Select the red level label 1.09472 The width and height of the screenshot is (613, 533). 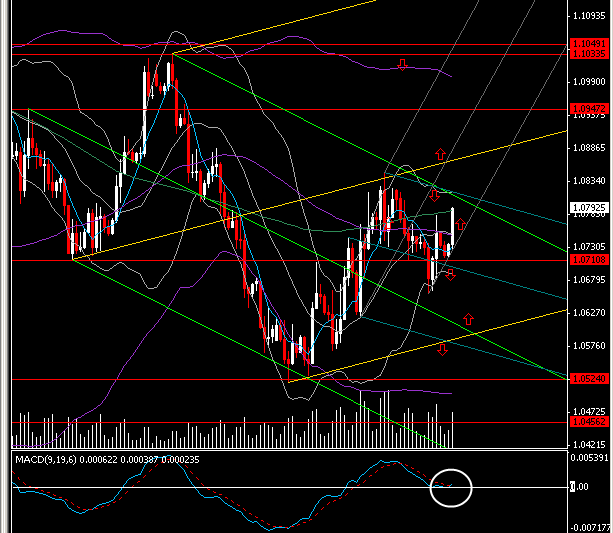pos(589,108)
